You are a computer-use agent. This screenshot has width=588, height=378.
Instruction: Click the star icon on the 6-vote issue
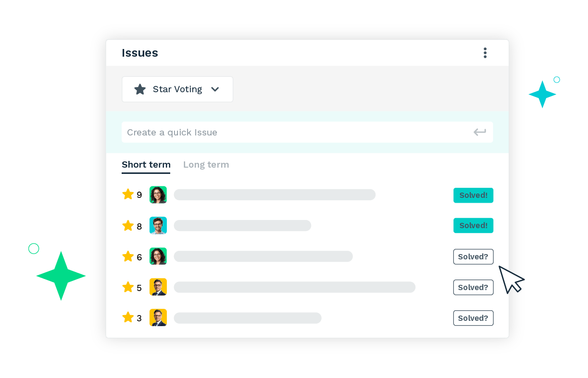click(x=128, y=256)
